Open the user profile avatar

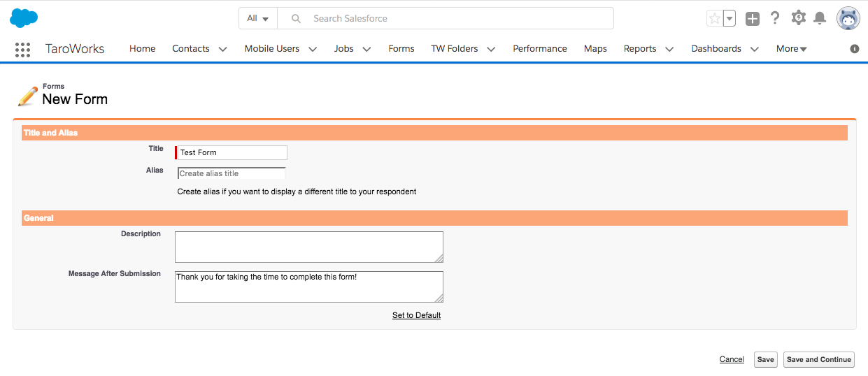coord(848,19)
